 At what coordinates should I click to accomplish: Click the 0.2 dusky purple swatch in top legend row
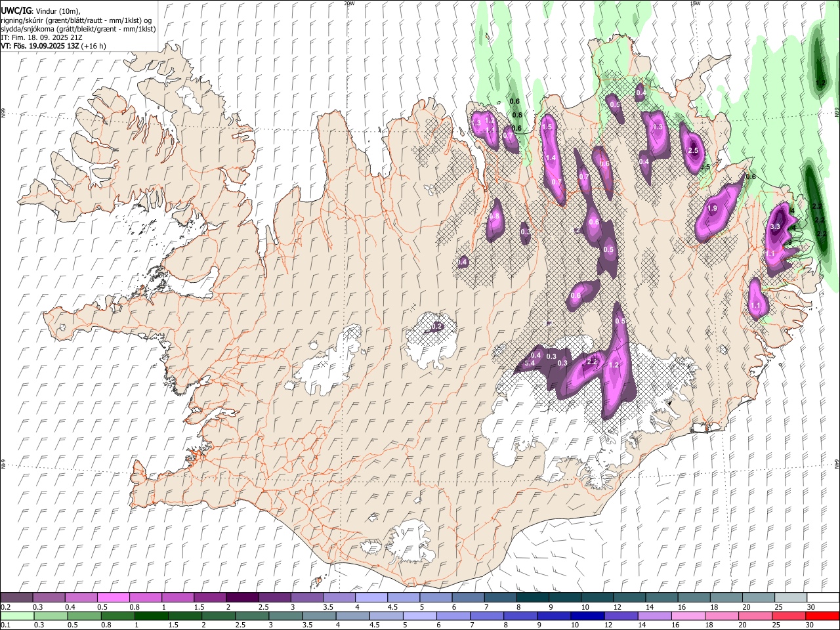point(16,597)
